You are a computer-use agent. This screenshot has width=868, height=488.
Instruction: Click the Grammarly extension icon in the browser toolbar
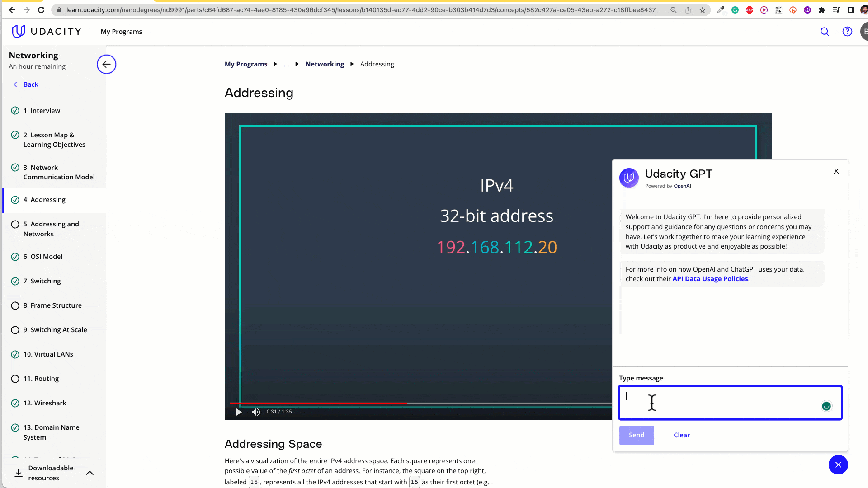735,9
